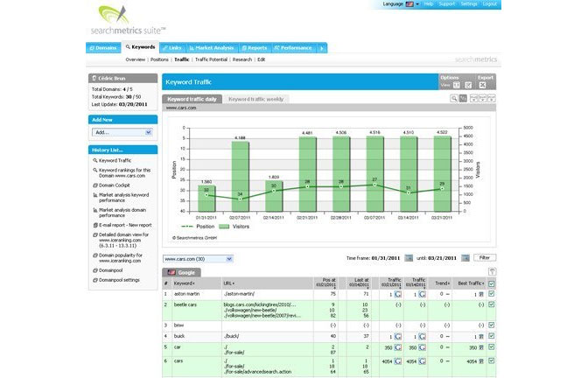This screenshot has width=588, height=378.
Task: Sort the table by Best Traffic column
Action: pos(472,283)
